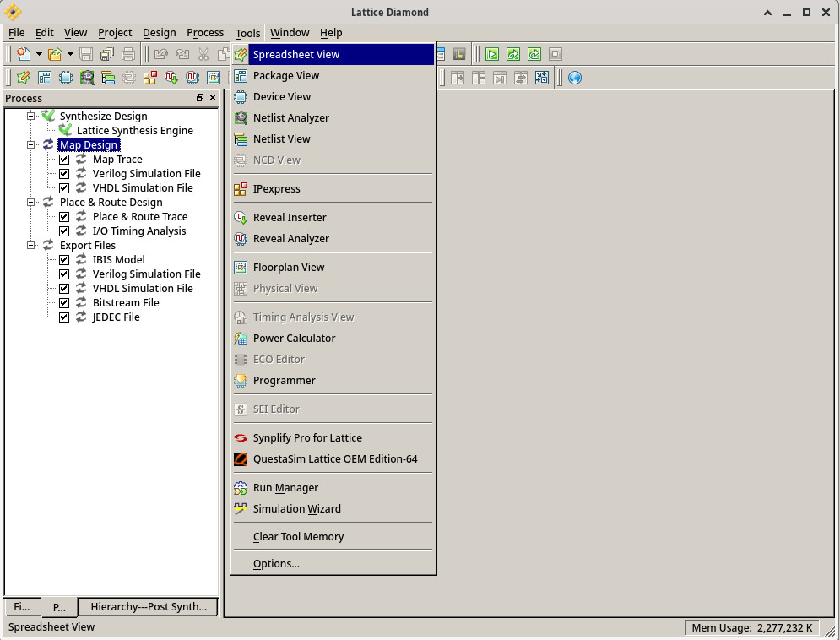
Task: Open Package View from the toolbar icon
Action: click(45, 78)
